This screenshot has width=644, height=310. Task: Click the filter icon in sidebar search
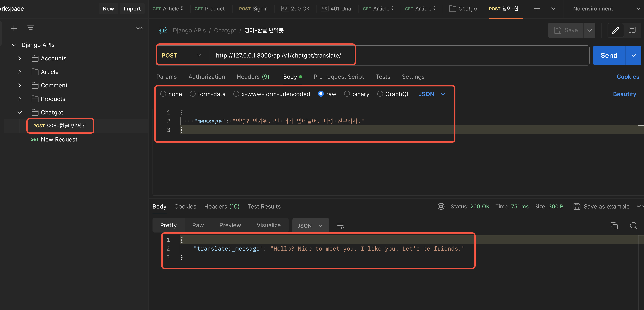point(31,28)
